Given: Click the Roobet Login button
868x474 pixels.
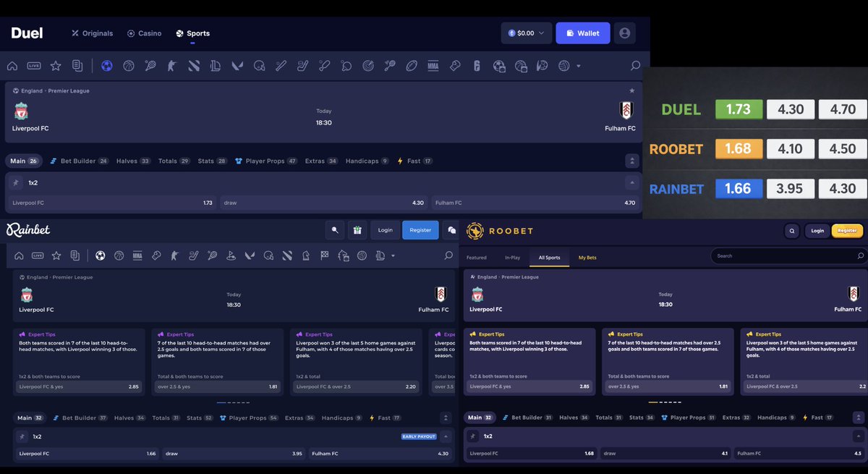Looking at the screenshot, I should click(x=817, y=231).
